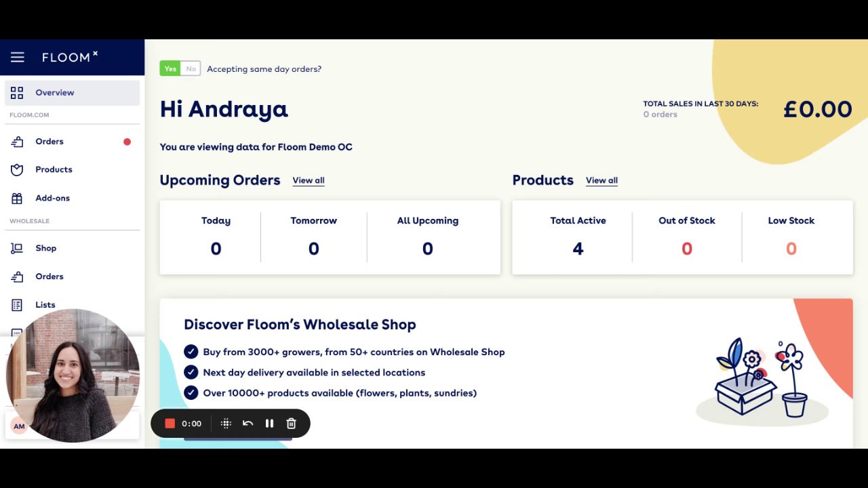Click the dotted grid icon in recorder bar

[x=226, y=424]
